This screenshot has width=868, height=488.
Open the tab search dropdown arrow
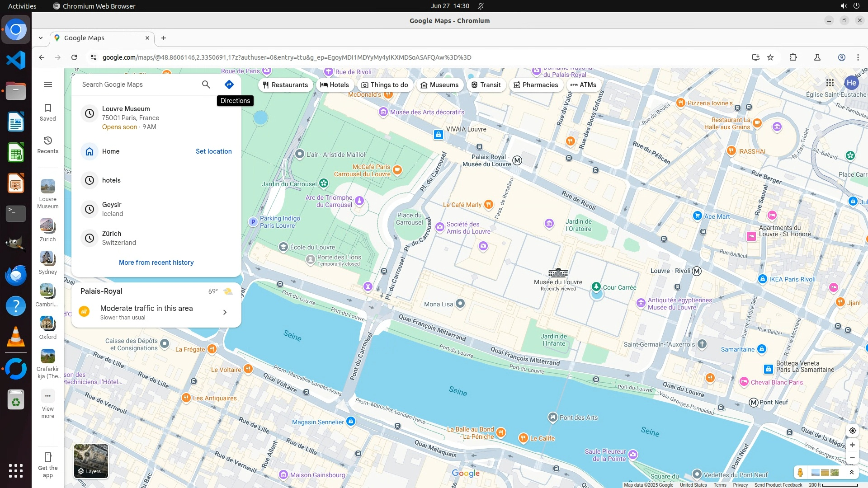pyautogui.click(x=41, y=38)
